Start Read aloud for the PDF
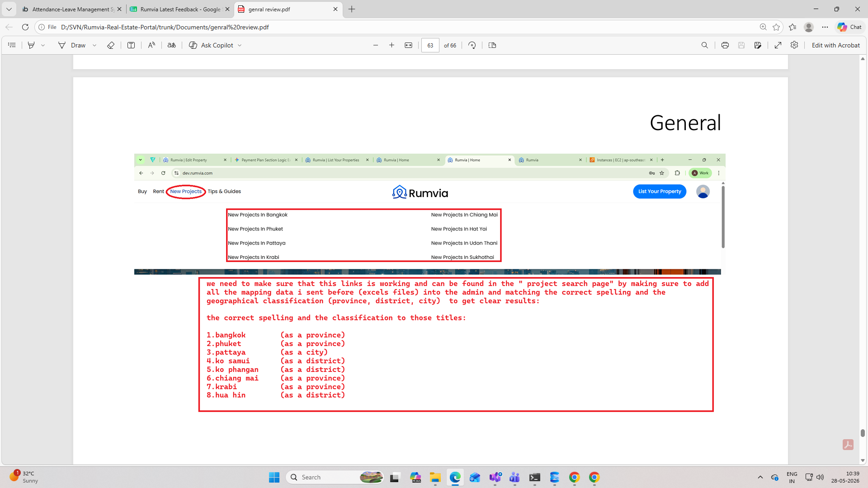 [151, 45]
